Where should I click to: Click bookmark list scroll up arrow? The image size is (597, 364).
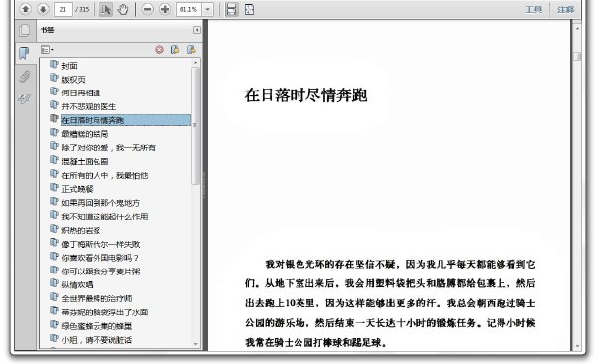click(196, 62)
